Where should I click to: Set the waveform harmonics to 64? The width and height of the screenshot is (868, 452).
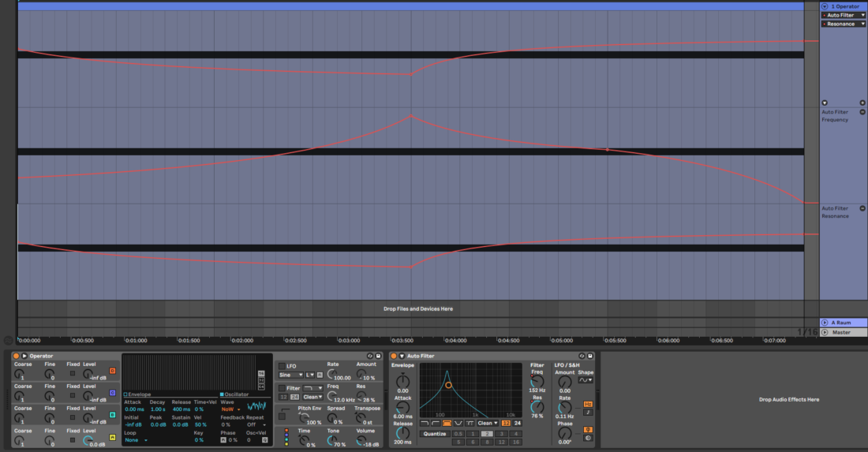pyautogui.click(x=261, y=387)
